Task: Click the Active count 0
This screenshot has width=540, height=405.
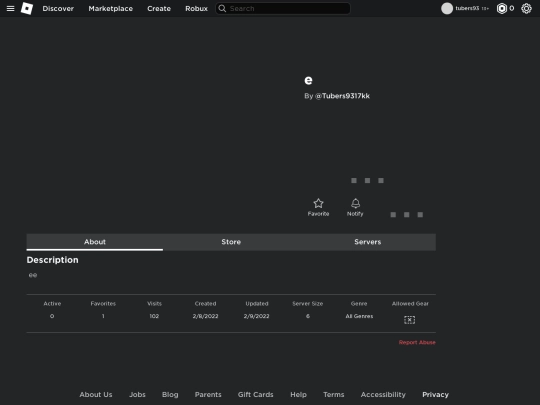Action: (52, 316)
